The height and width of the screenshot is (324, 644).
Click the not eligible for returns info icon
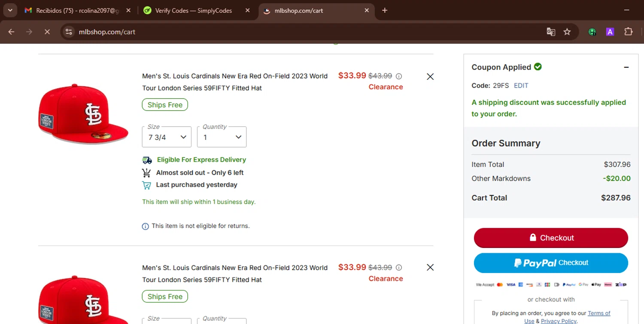pos(146,226)
